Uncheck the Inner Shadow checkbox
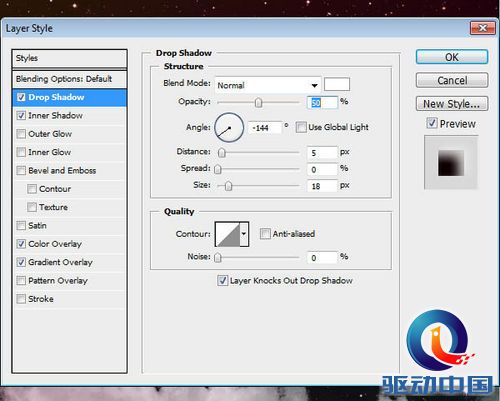 pyautogui.click(x=21, y=116)
